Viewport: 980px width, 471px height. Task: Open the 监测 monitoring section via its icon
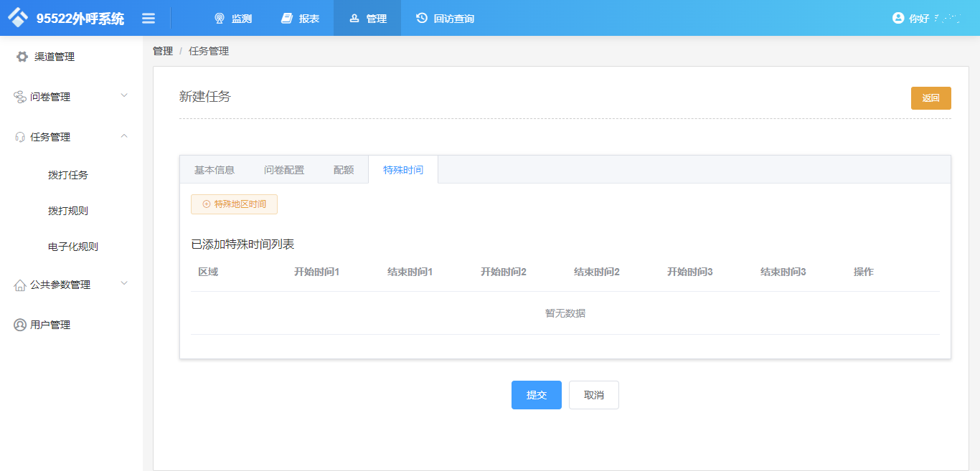pos(220,18)
